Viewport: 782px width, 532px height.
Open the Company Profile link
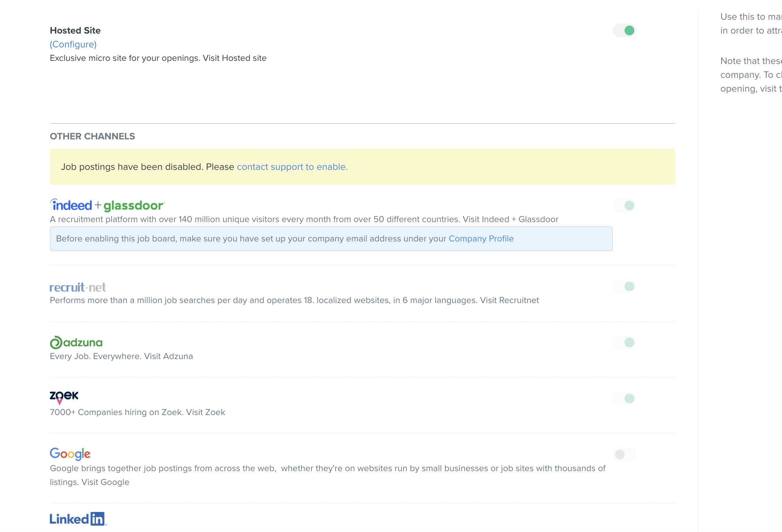pyautogui.click(x=481, y=239)
